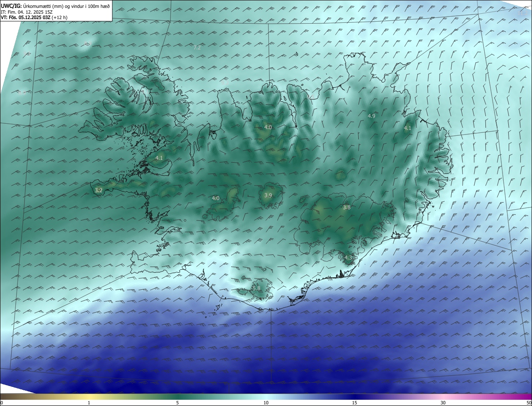This screenshot has height=406, width=532.
Task: Click the 5.8 value on the map
Action: pos(256,288)
